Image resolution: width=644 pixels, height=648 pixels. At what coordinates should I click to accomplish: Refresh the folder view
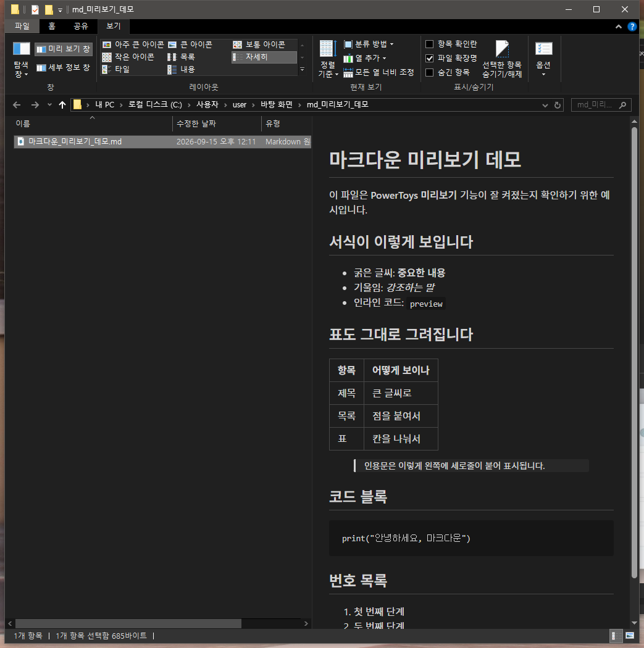coord(557,106)
